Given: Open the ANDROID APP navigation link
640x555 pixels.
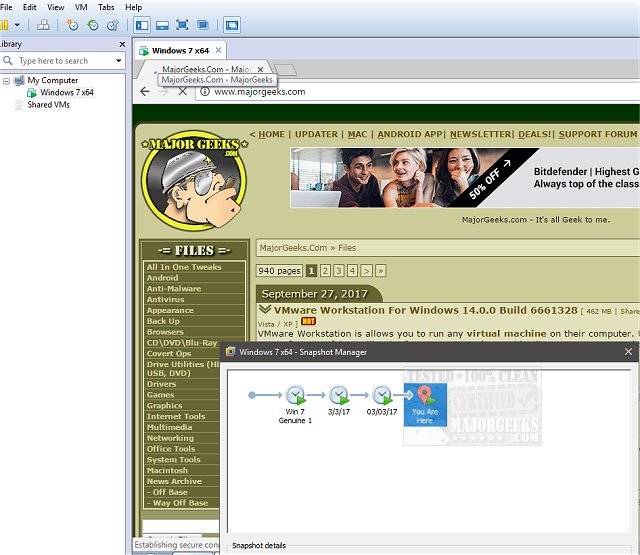Looking at the screenshot, I should pos(410,134).
